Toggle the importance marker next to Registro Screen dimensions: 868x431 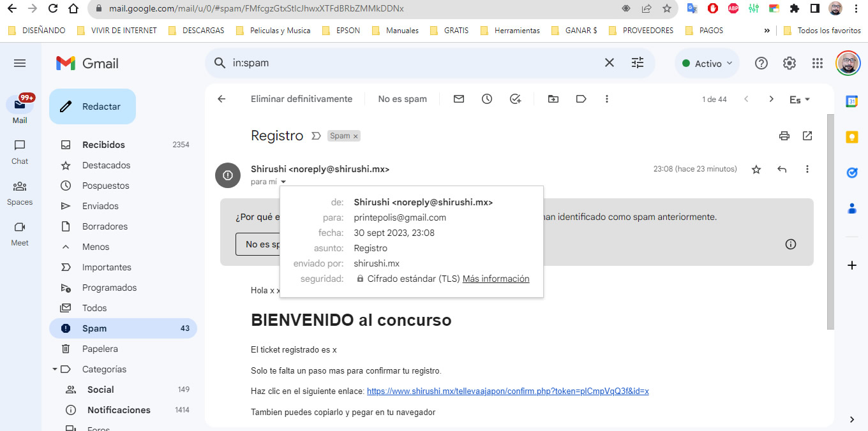click(x=316, y=136)
